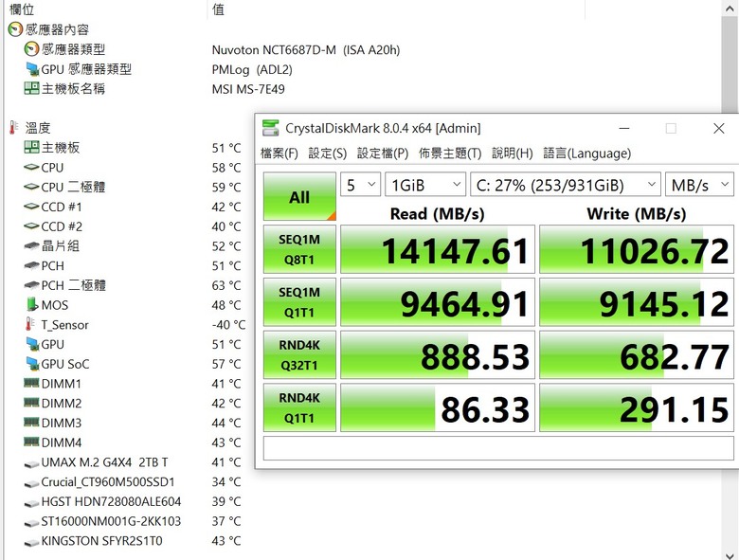Click the UMAX M.2 G4X4 drive icon

click(x=31, y=464)
